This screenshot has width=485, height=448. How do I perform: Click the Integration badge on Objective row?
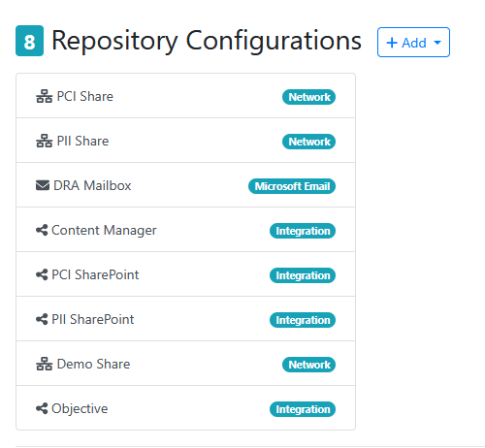303,409
